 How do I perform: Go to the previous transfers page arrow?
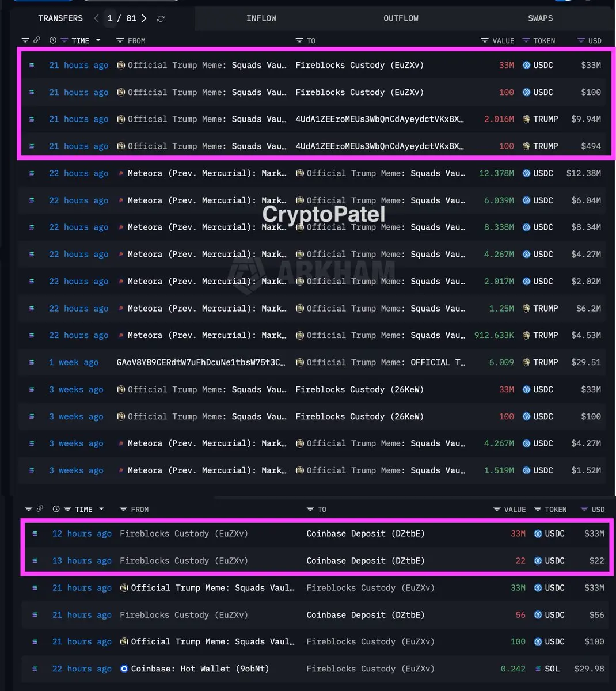tap(96, 18)
